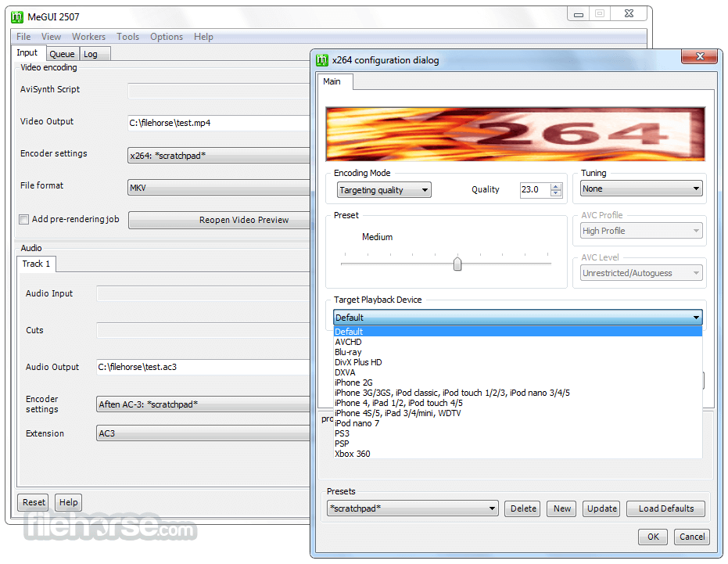Select Default in playback device list

point(518,332)
